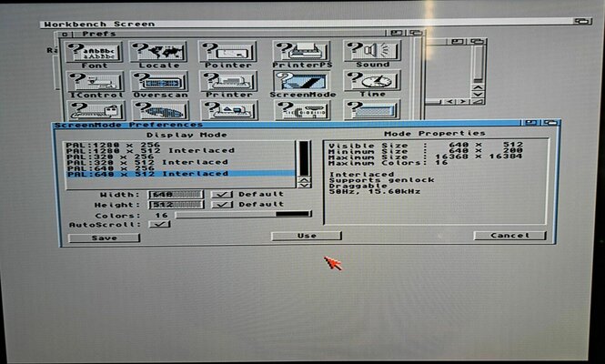Click the Height input field
This screenshot has height=364, width=605.
click(176, 204)
